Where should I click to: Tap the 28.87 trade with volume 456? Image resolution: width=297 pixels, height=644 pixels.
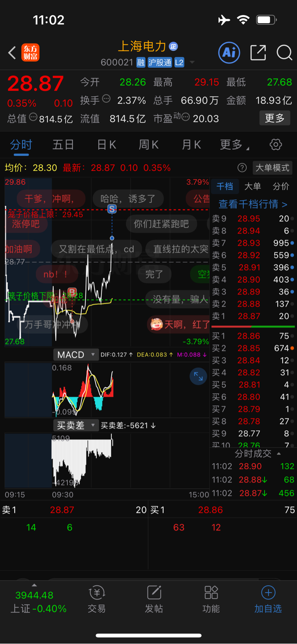[253, 493]
